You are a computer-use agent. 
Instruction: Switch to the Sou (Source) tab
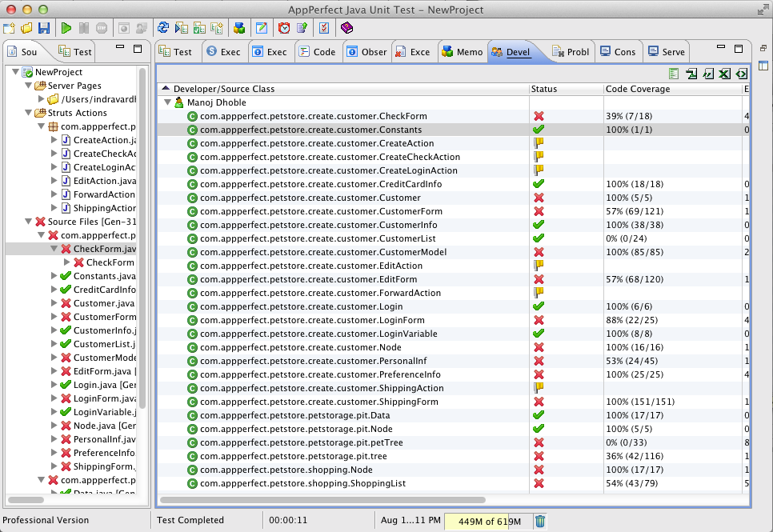(x=22, y=52)
